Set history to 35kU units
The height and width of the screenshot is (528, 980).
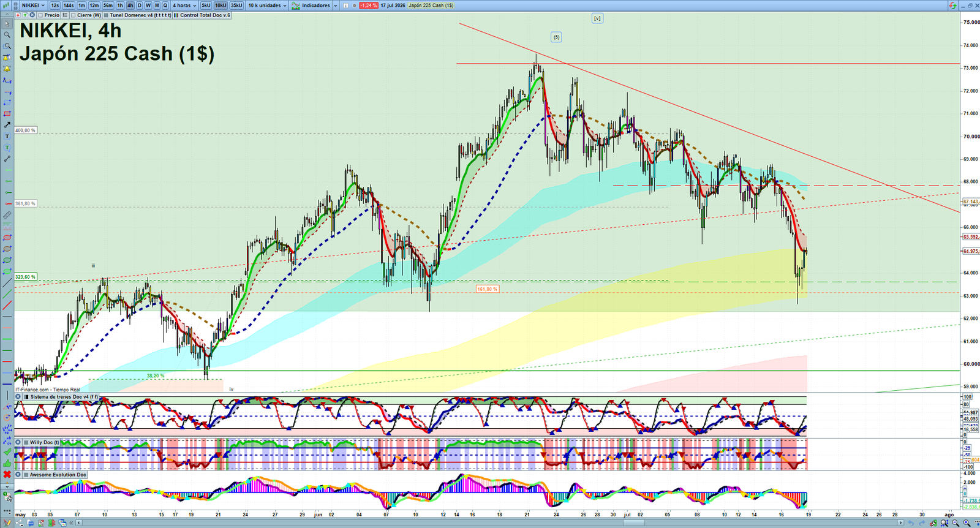[236, 6]
